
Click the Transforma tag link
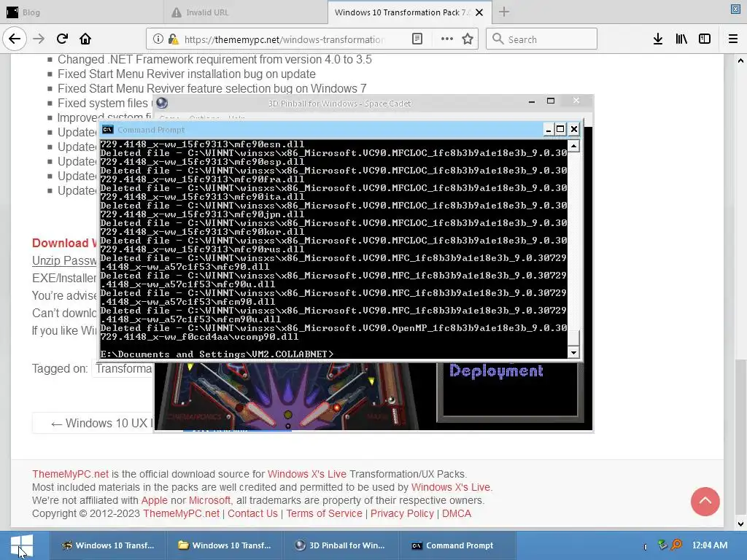[123, 368]
